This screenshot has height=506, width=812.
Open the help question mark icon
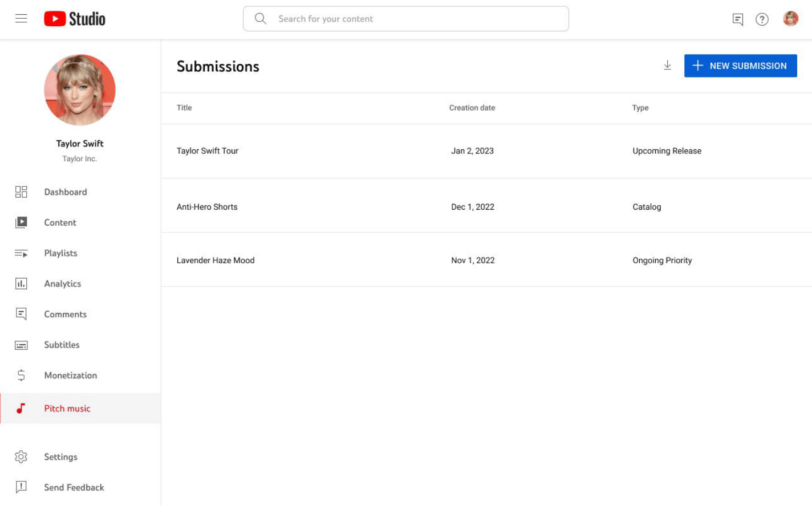762,19
